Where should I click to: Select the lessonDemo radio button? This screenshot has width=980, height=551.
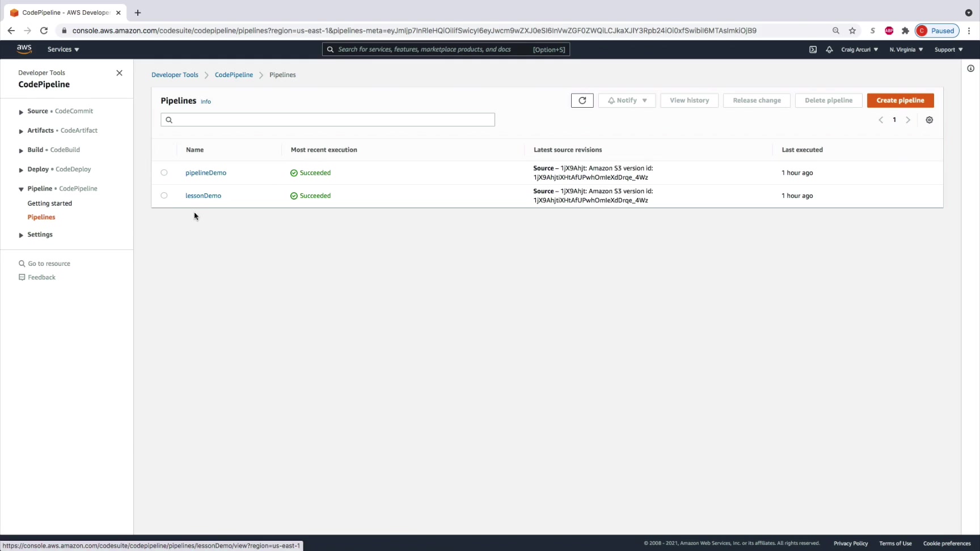164,196
